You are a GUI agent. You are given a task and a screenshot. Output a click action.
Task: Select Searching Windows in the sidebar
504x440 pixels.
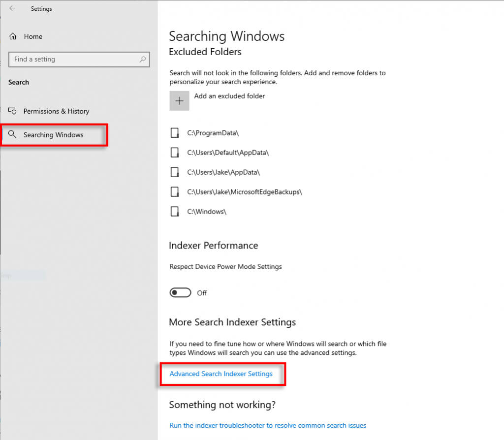53,135
